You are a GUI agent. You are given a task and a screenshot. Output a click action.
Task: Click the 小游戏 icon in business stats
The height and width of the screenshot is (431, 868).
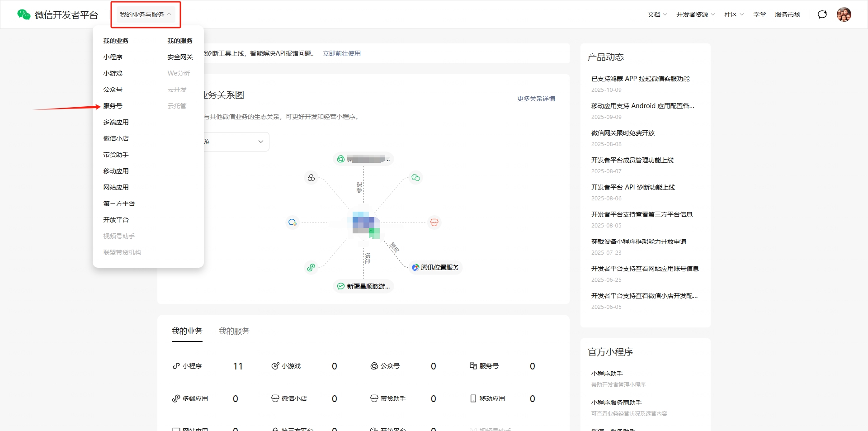[x=275, y=366]
